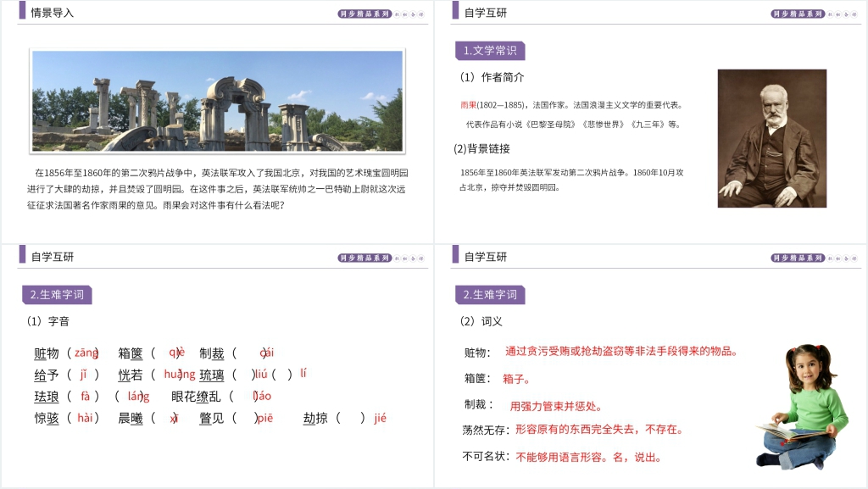868x489 pixels.
Task: Click the definition 用强力管束并惩处。
Action: [x=556, y=407]
